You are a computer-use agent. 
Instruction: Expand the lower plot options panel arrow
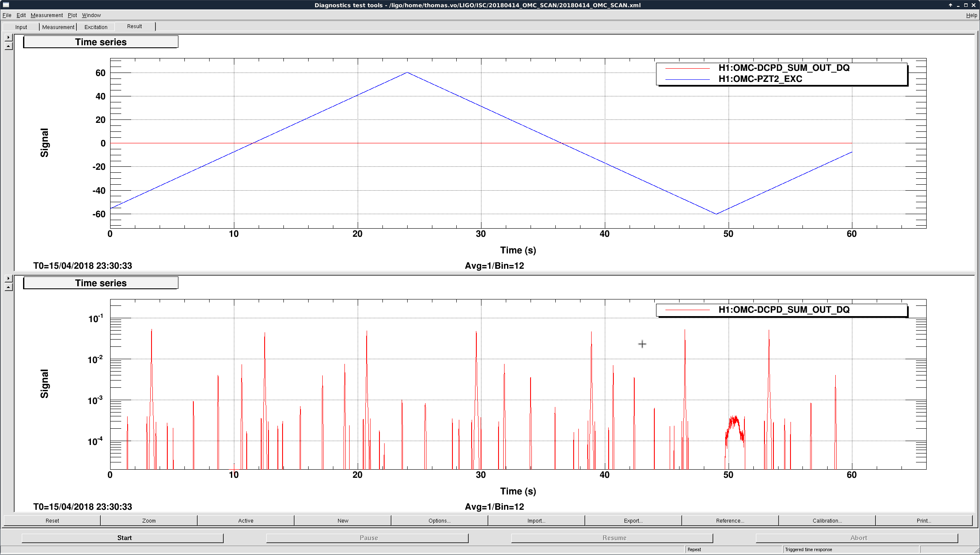click(8, 279)
